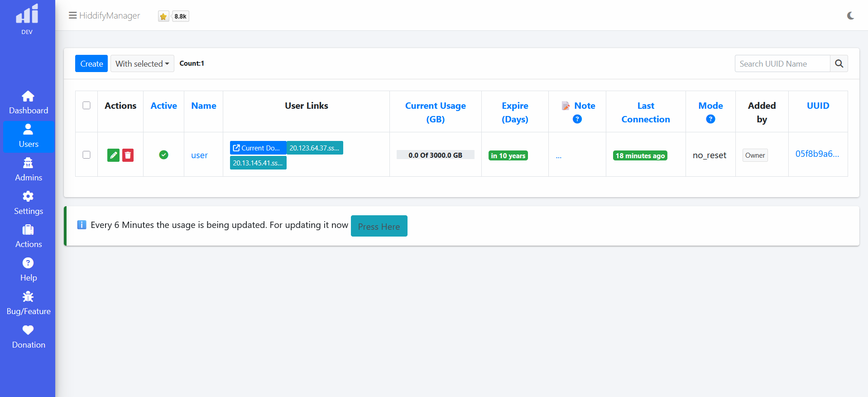Sort by Current Usage (GB) header
The height and width of the screenshot is (397, 868).
pos(436,112)
